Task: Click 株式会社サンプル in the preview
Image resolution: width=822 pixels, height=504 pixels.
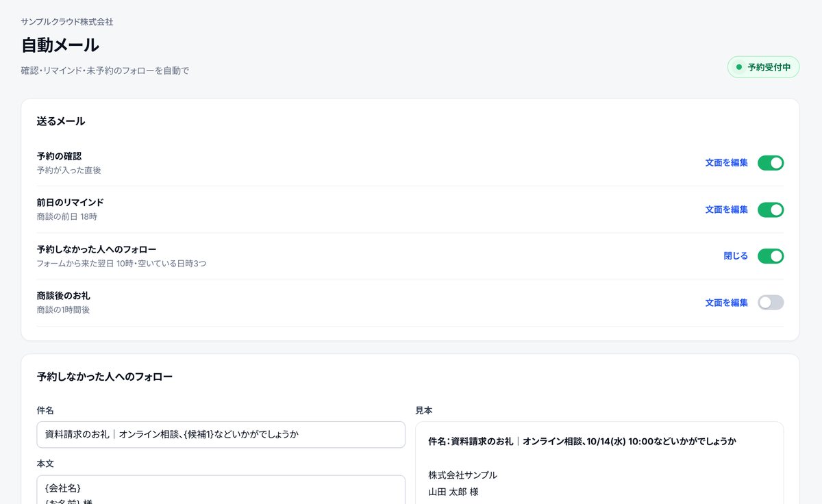Action: coord(463,475)
